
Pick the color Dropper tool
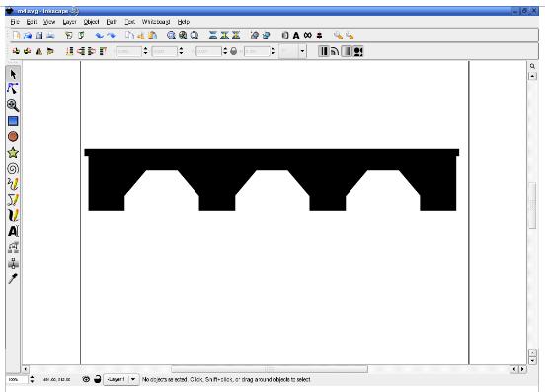13,278
